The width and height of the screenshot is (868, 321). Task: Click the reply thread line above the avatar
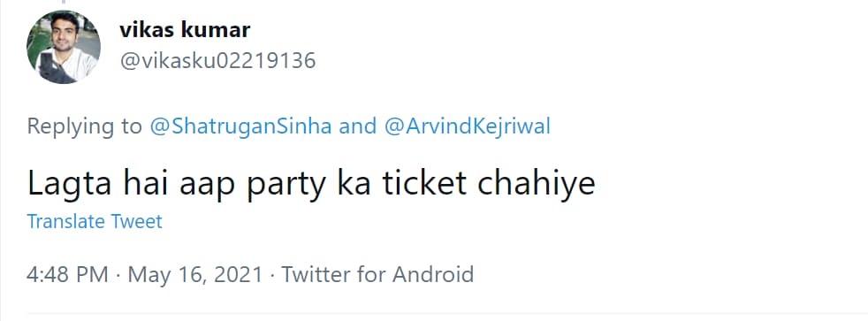[63, 3]
